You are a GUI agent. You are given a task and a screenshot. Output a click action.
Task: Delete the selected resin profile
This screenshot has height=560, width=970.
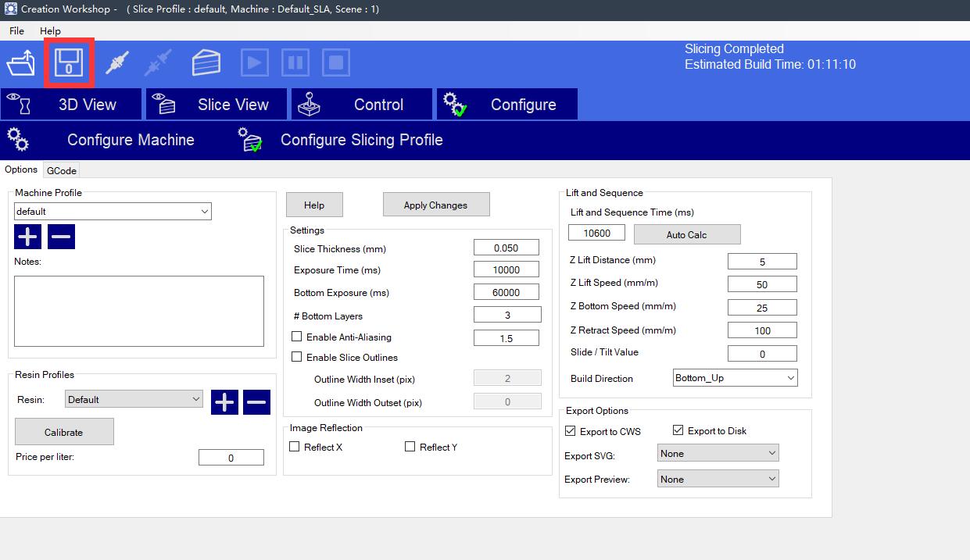coord(256,402)
